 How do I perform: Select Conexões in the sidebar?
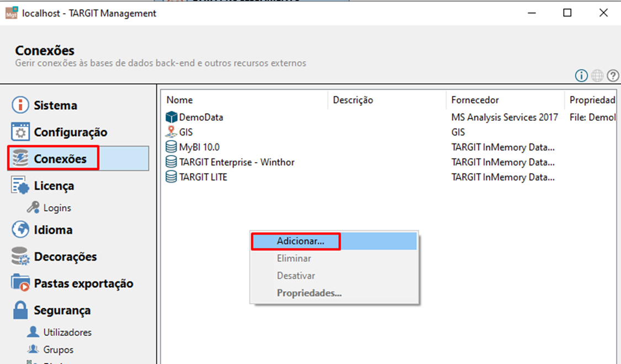point(60,159)
